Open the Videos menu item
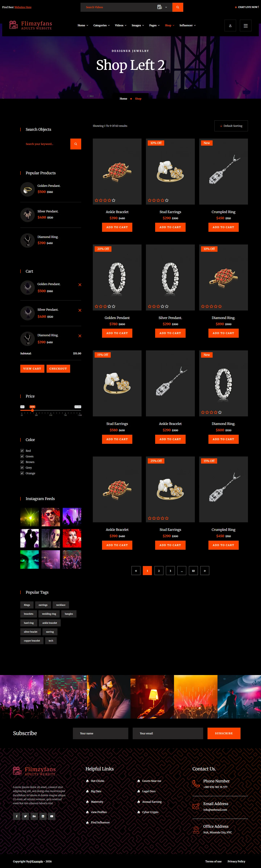 (x=121, y=25)
